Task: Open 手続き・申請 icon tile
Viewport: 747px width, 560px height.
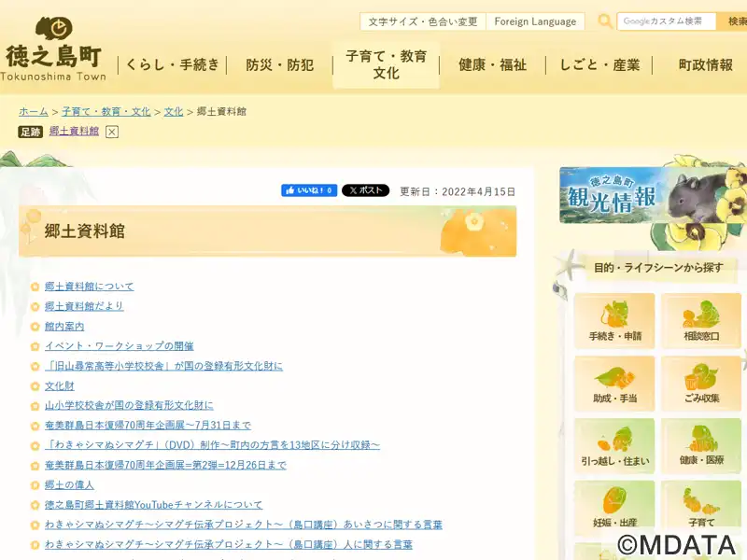Action: pos(614,320)
